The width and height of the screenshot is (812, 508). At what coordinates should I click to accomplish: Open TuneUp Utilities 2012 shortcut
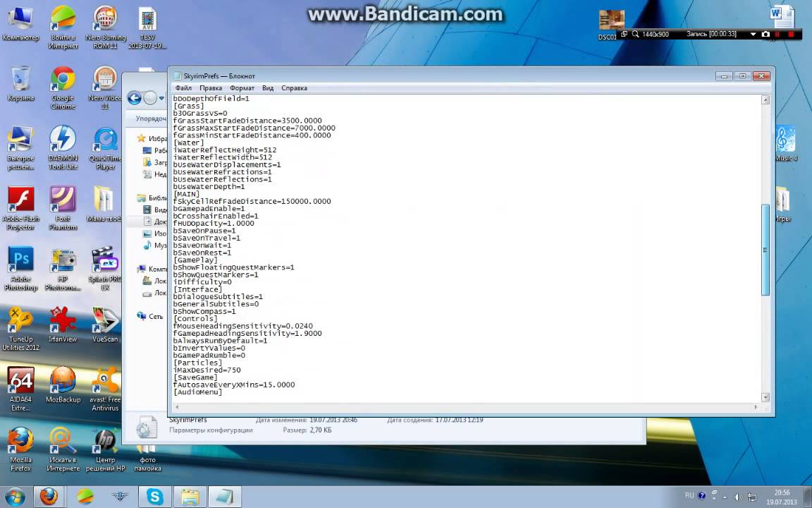coord(20,329)
